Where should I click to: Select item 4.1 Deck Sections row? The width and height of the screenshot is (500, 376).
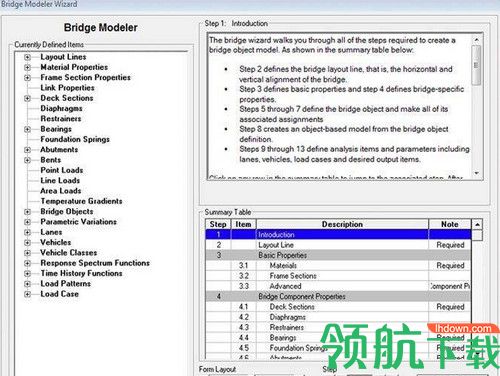[x=338, y=307]
